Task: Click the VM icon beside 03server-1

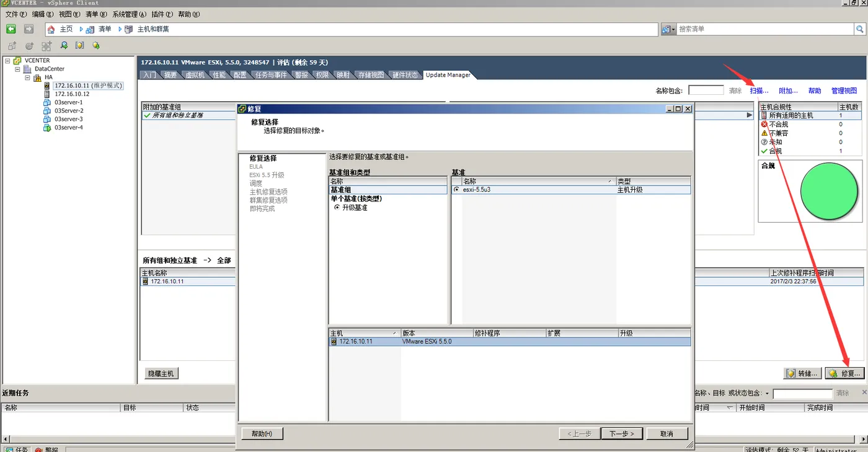Action: point(47,102)
